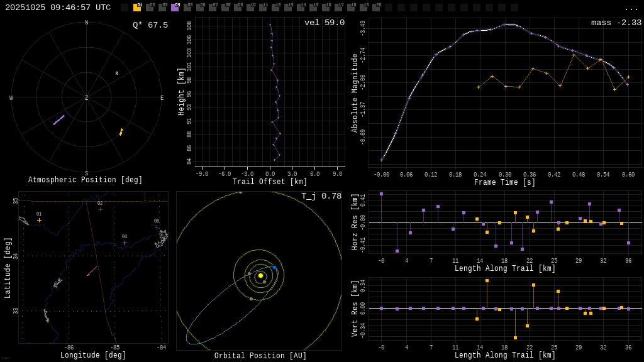Image resolution: width=644 pixels, height=362 pixels.
Task: Click the station 10 box in top bar
Action: pyautogui.click(x=250, y=8)
